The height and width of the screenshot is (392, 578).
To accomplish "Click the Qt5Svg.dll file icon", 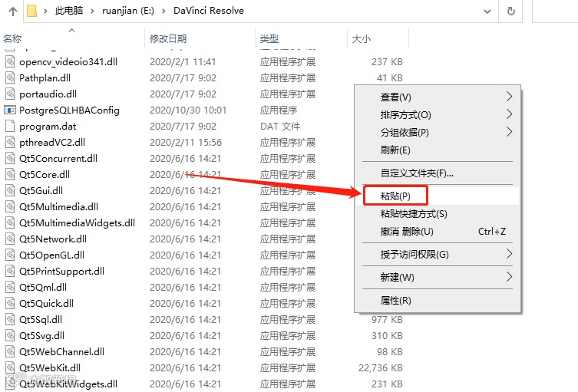I will [10, 336].
